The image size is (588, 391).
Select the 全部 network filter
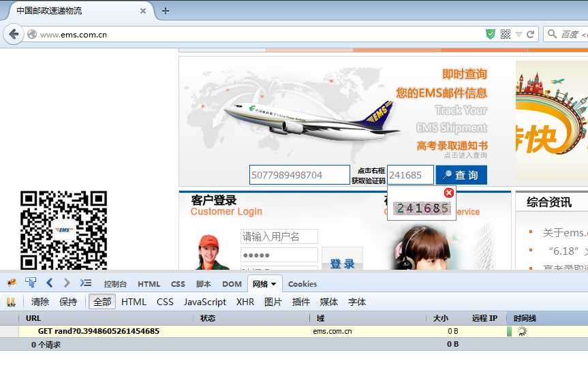[102, 302]
